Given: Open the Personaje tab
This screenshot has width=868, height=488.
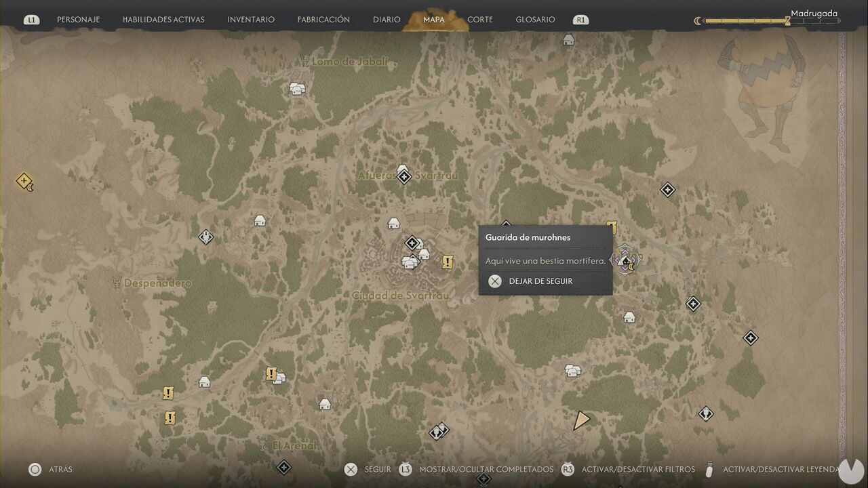Looking at the screenshot, I should [x=78, y=20].
